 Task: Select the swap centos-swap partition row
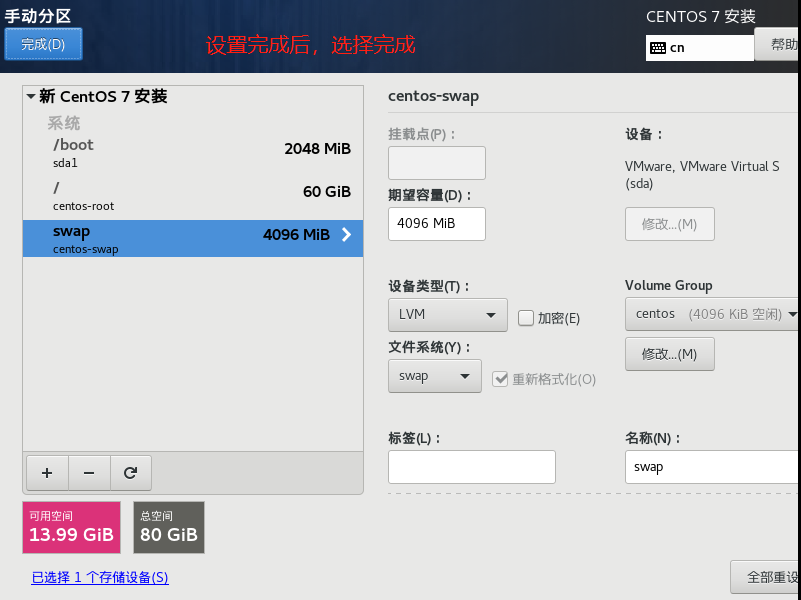[193, 238]
